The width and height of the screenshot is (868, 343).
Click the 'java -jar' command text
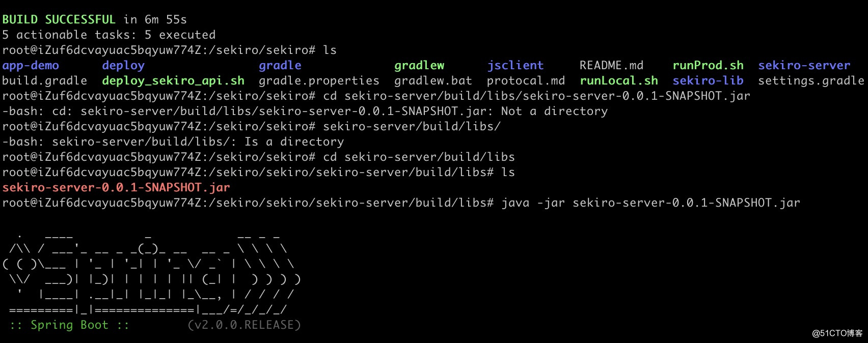click(x=533, y=203)
